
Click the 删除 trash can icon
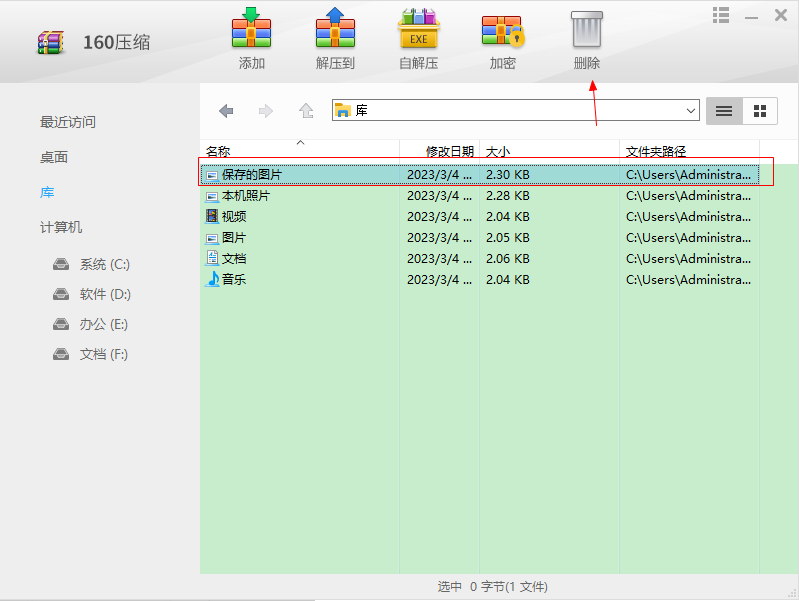tap(587, 29)
